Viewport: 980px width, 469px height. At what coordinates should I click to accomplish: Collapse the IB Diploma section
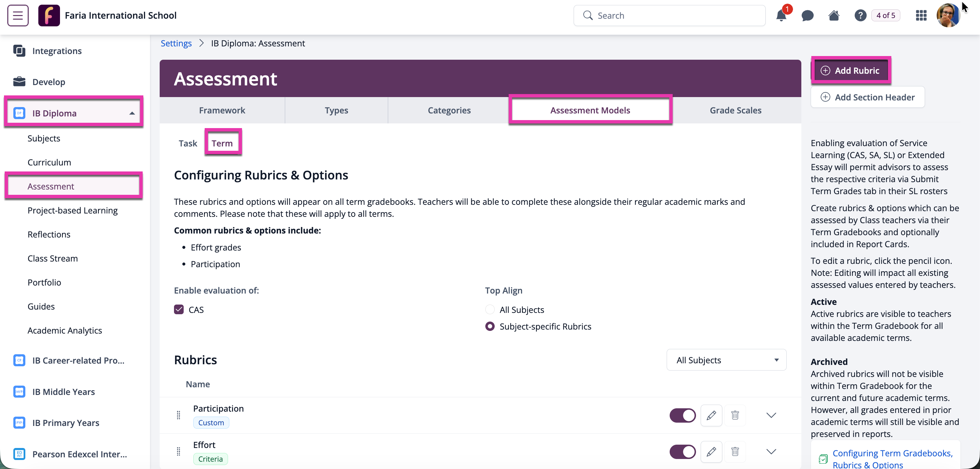(132, 113)
